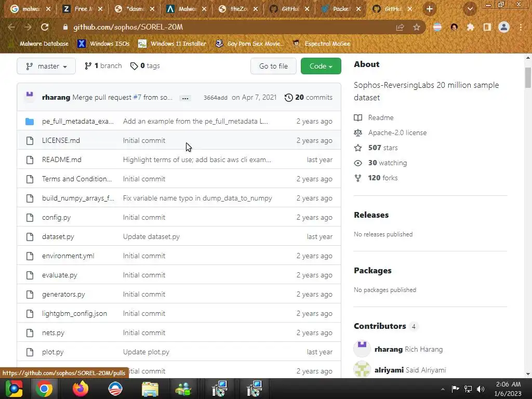Open Windows 11 Installer bookmark

[x=172, y=44]
